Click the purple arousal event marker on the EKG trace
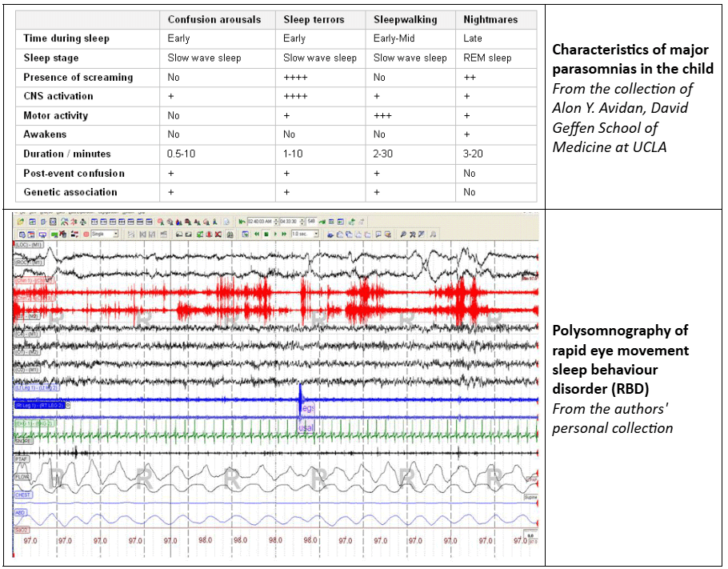This screenshot has height=569, width=728. 306,427
